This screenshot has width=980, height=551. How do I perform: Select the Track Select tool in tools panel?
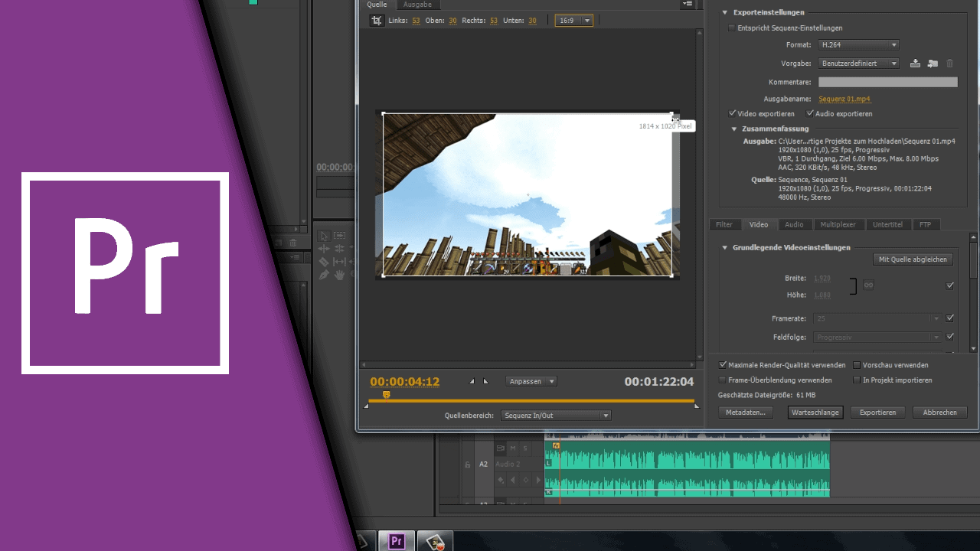tap(338, 236)
